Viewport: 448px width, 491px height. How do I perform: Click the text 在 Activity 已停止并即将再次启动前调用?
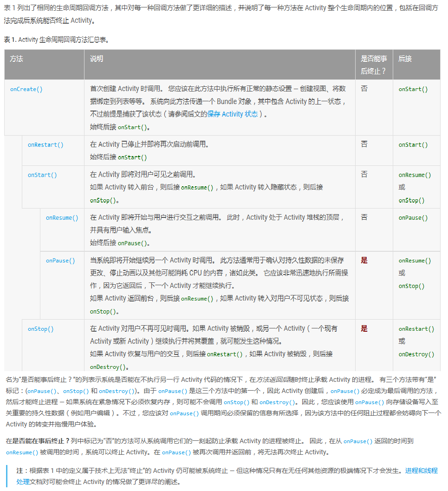click(149, 144)
